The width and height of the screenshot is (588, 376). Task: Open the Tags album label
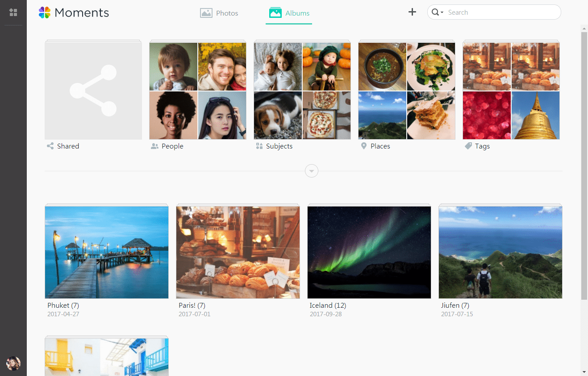[482, 146]
